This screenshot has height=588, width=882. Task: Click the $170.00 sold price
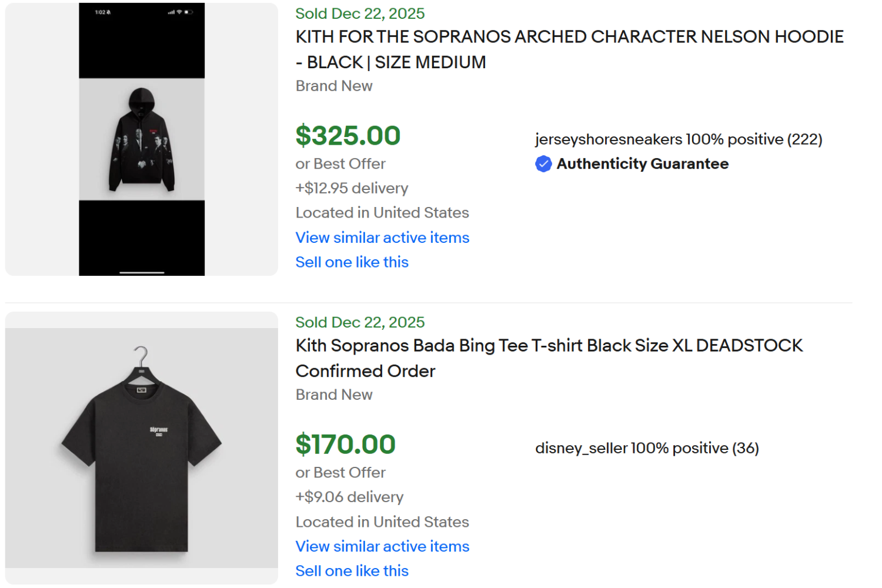click(x=346, y=445)
